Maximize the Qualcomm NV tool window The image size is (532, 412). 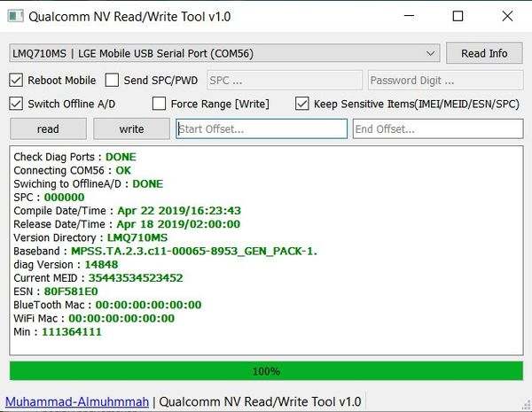pyautogui.click(x=458, y=16)
